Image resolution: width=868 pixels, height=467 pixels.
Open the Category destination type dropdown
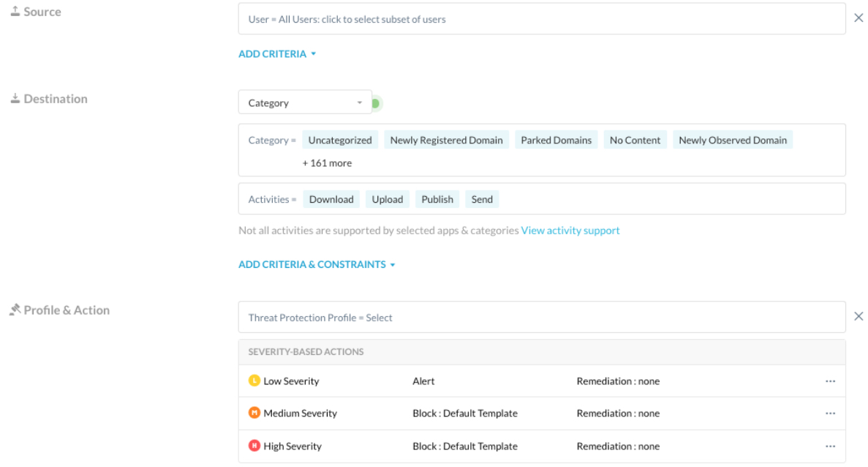pyautogui.click(x=305, y=103)
